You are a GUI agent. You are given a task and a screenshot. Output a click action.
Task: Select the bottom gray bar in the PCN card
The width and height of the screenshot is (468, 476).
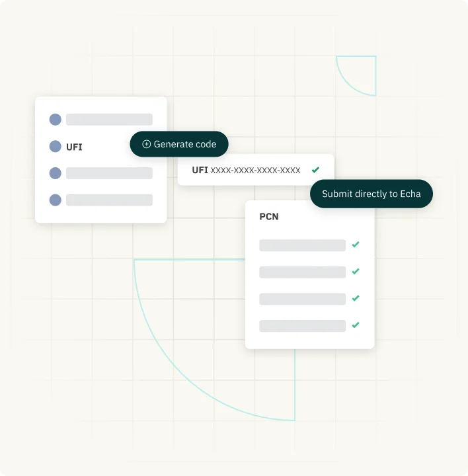click(302, 326)
